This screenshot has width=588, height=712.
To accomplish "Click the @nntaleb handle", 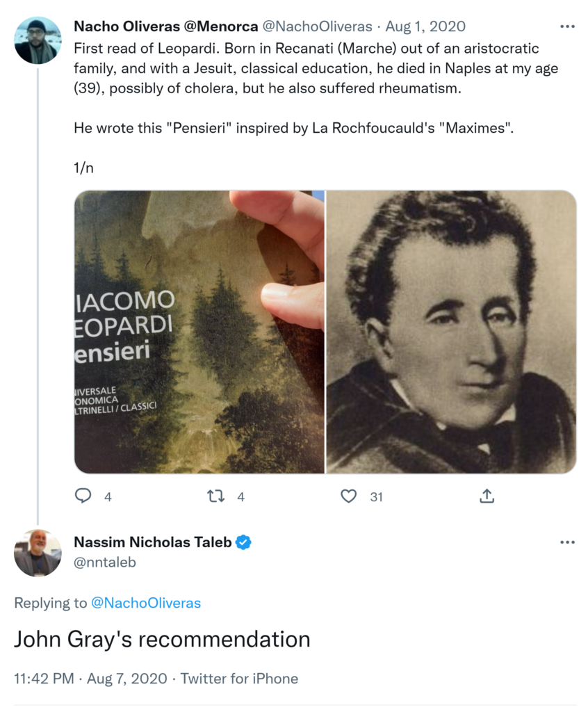I will click(105, 563).
